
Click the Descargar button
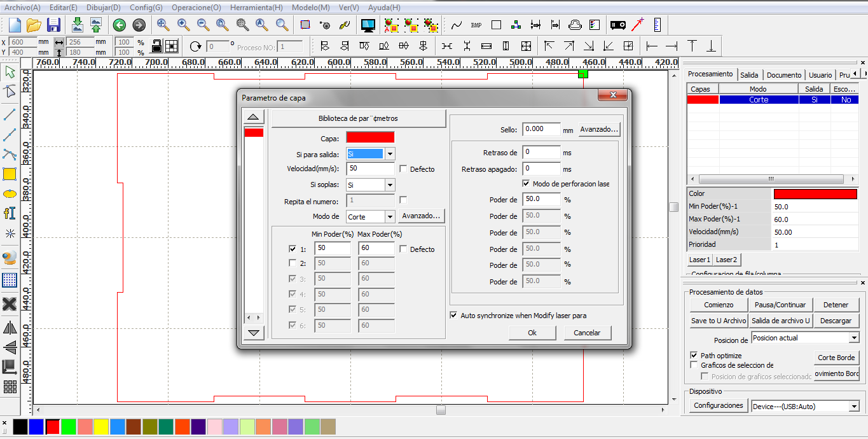[x=836, y=321]
